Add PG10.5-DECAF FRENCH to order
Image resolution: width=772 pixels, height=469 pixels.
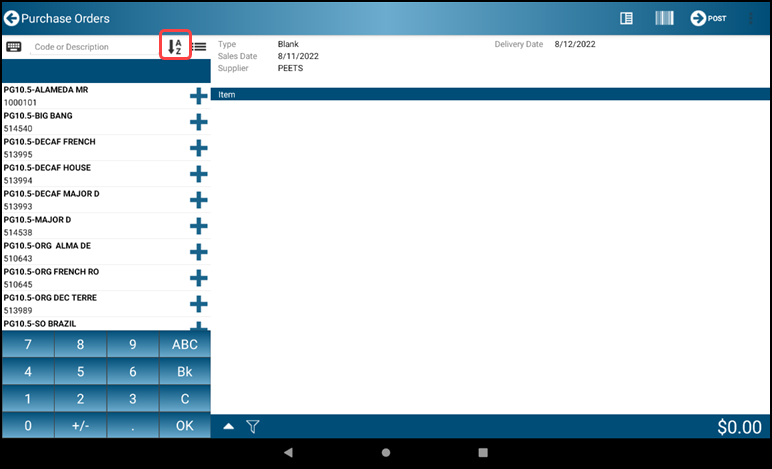click(198, 148)
